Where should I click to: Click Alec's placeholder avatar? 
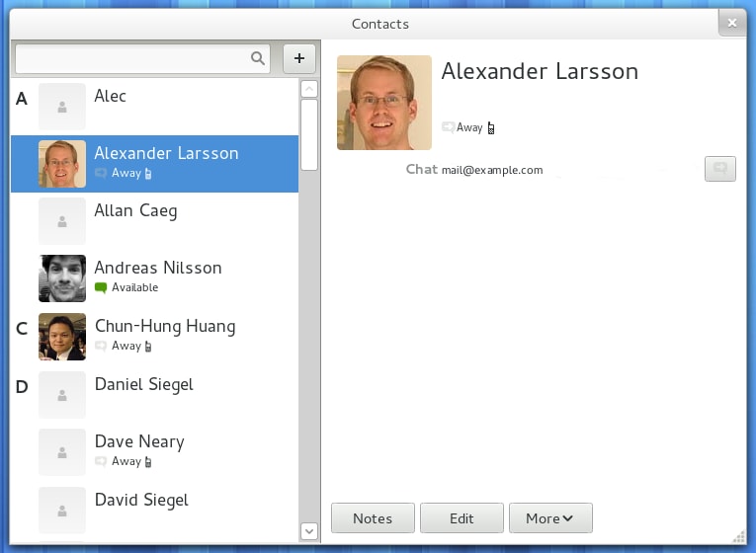coord(62,107)
